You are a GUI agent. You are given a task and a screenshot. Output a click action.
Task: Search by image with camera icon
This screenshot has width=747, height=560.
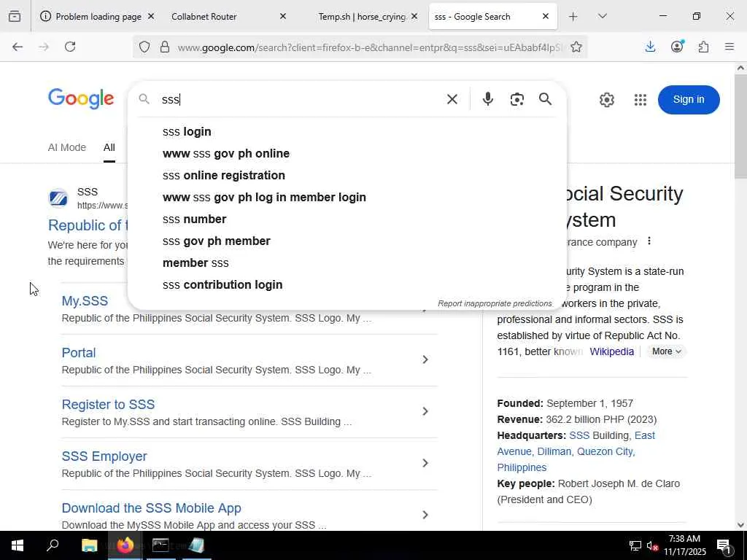(x=517, y=99)
